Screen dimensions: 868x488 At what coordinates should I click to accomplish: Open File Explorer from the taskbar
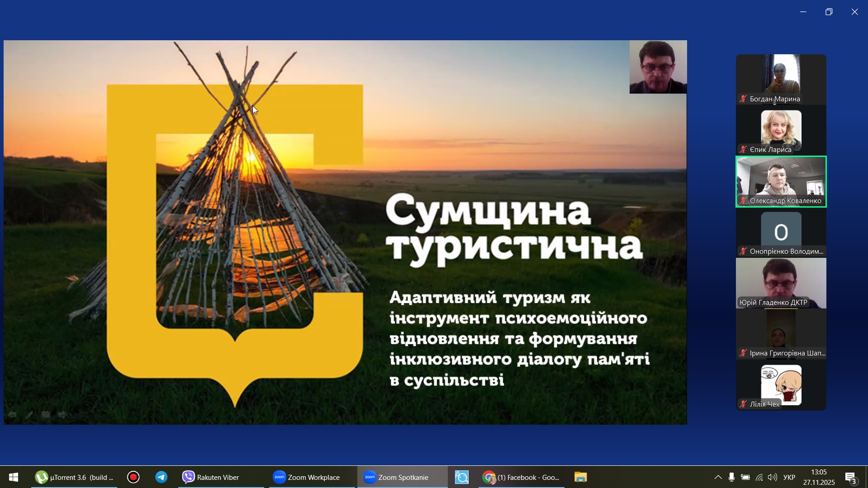click(580, 477)
